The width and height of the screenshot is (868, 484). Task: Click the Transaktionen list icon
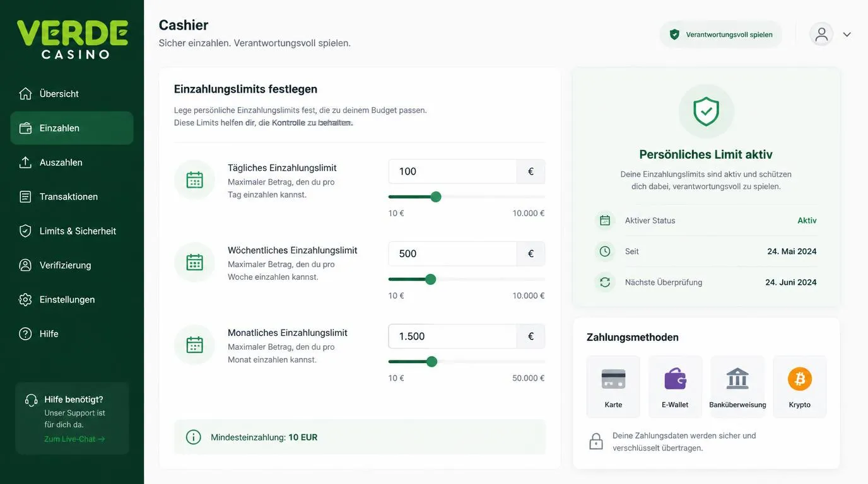click(25, 197)
